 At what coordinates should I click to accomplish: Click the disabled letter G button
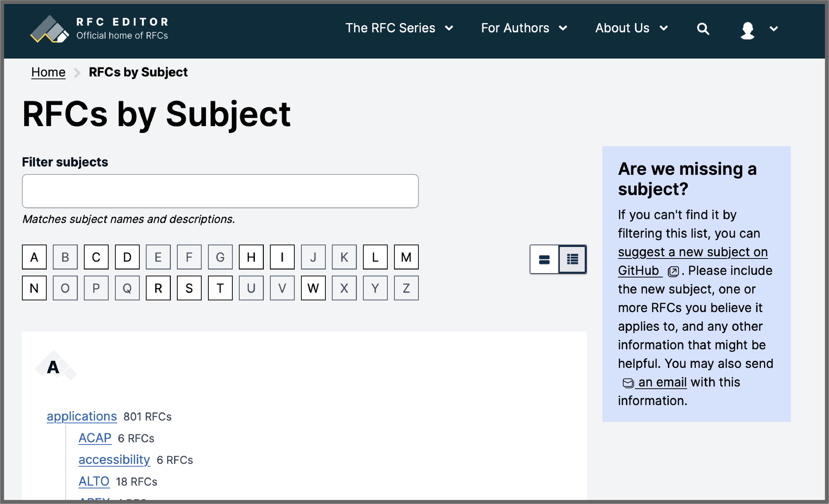[220, 257]
